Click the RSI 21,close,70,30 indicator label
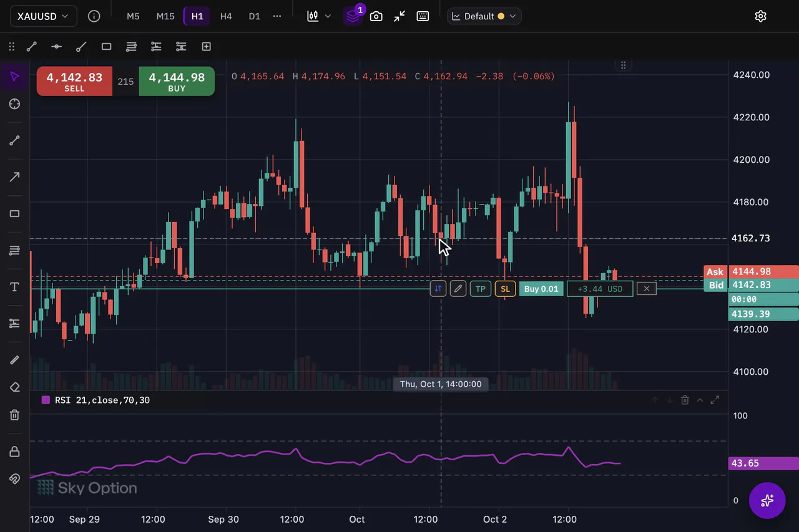Viewport: 799px width, 532px height. click(x=102, y=400)
